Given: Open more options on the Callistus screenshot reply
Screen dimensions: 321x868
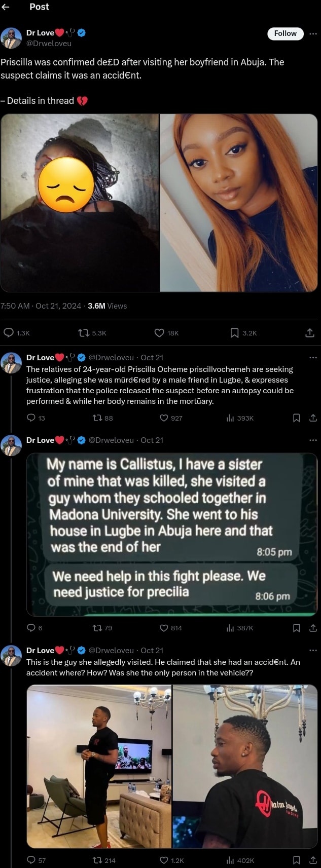Looking at the screenshot, I should [x=313, y=440].
